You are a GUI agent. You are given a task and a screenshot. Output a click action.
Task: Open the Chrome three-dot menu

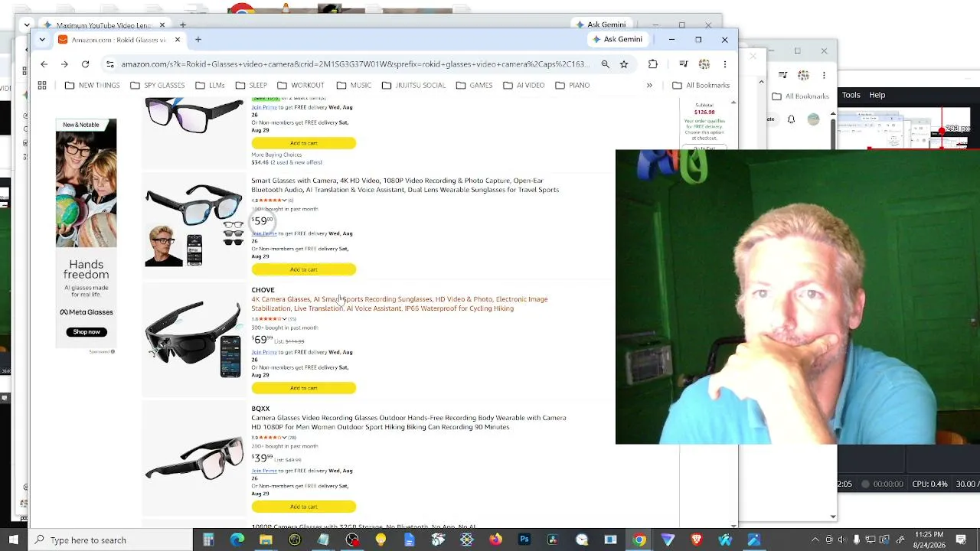[x=724, y=64]
